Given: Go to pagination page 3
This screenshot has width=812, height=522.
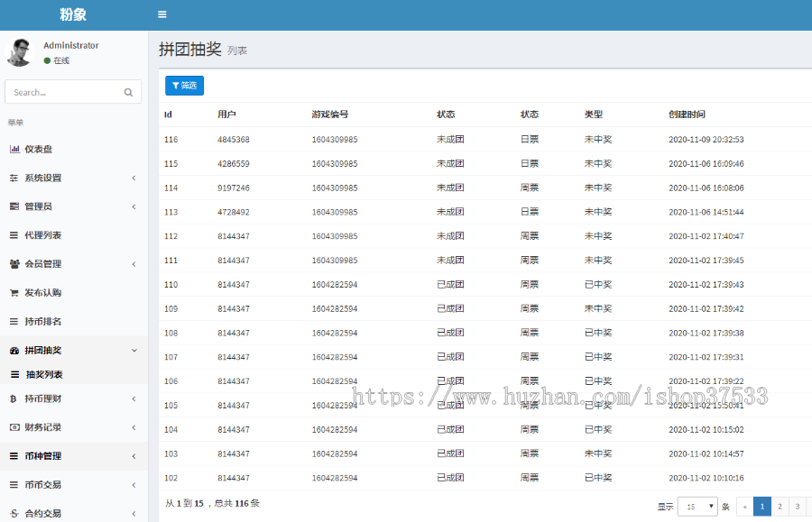Looking at the screenshot, I should pos(798,507).
